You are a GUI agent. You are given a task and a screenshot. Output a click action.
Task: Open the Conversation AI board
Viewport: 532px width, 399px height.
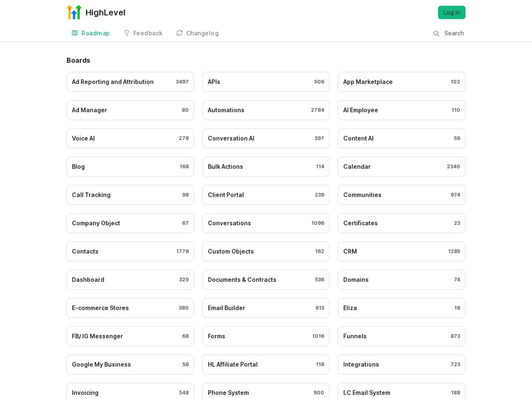[x=266, y=138]
